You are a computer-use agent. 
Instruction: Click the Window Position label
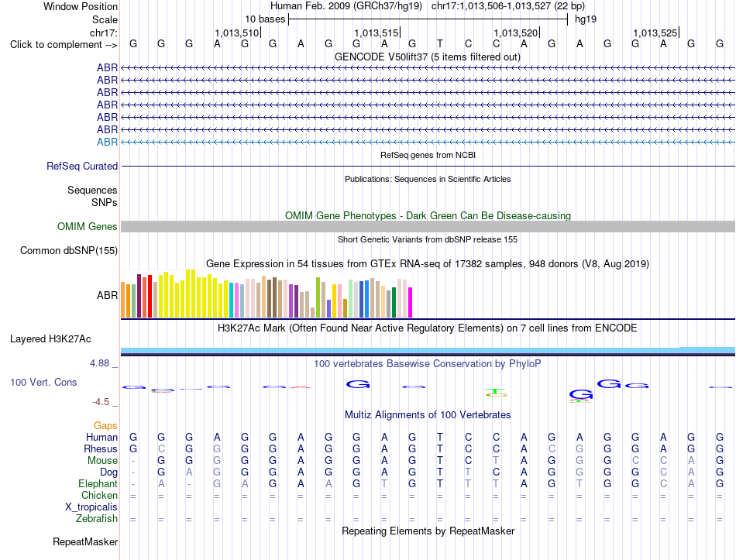(x=81, y=6)
